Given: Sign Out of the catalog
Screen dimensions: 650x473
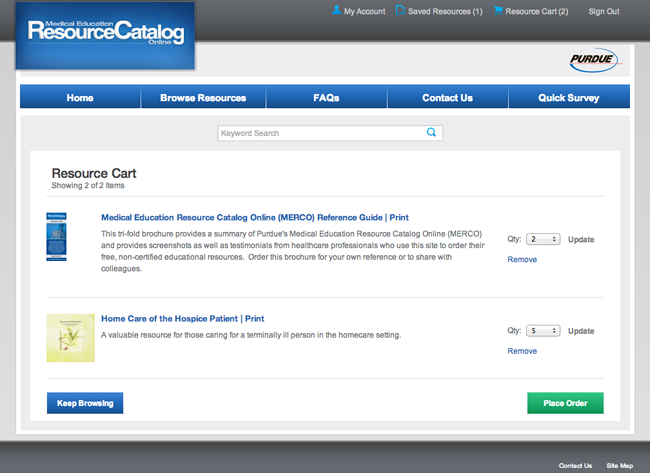Looking at the screenshot, I should pyautogui.click(x=604, y=12).
